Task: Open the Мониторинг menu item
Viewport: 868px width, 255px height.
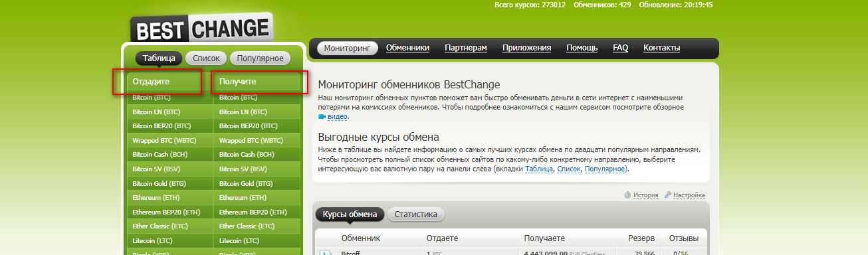Action: point(347,48)
